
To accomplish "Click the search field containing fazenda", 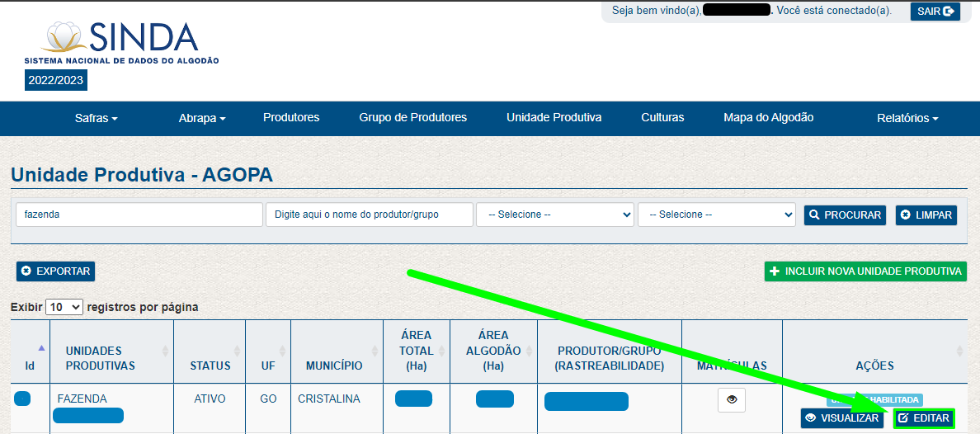I will (x=139, y=215).
